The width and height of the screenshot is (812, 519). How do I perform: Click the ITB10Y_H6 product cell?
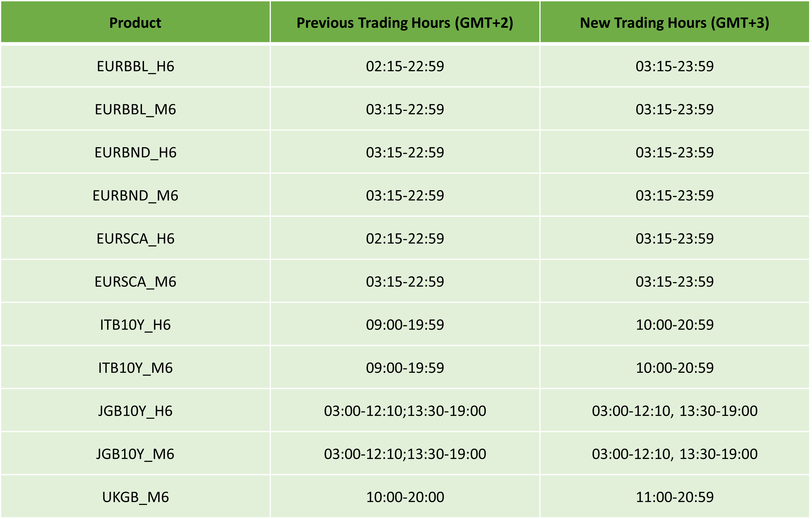tap(135, 325)
